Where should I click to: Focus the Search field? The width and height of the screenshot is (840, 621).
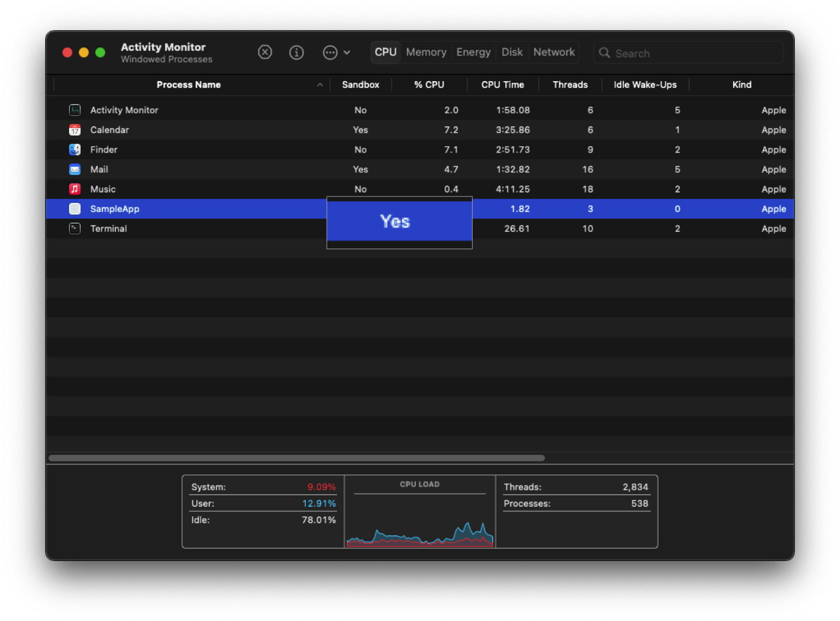coord(689,53)
